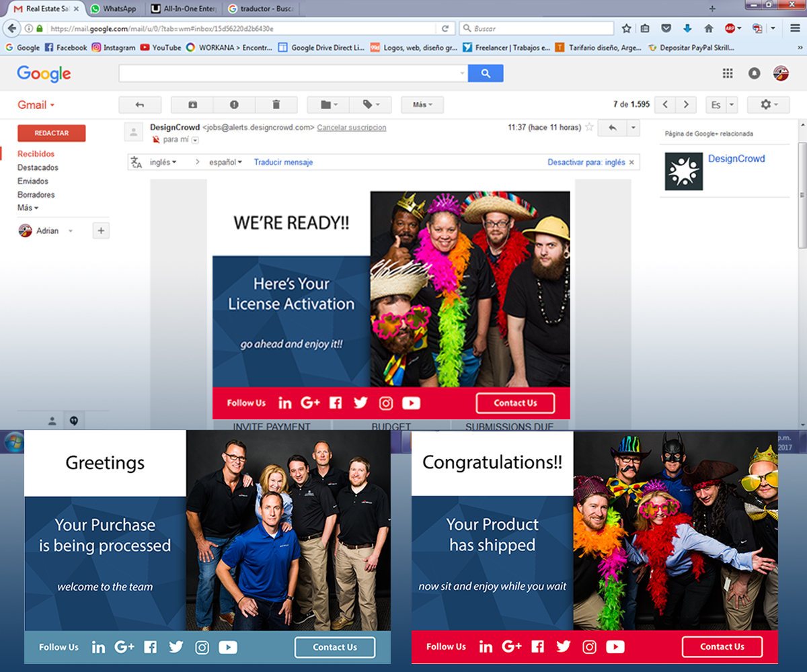The height and width of the screenshot is (672, 807).
Task: Bookmark this page with star icon
Action: coord(626,28)
